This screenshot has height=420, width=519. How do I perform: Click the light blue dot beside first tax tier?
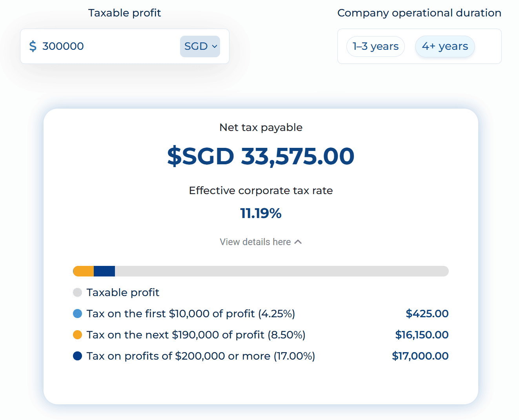(x=78, y=313)
